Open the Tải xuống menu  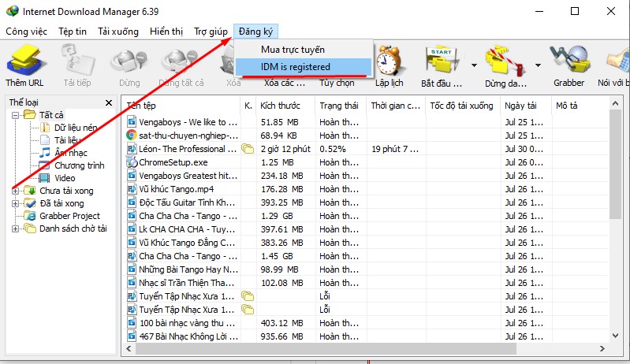118,32
